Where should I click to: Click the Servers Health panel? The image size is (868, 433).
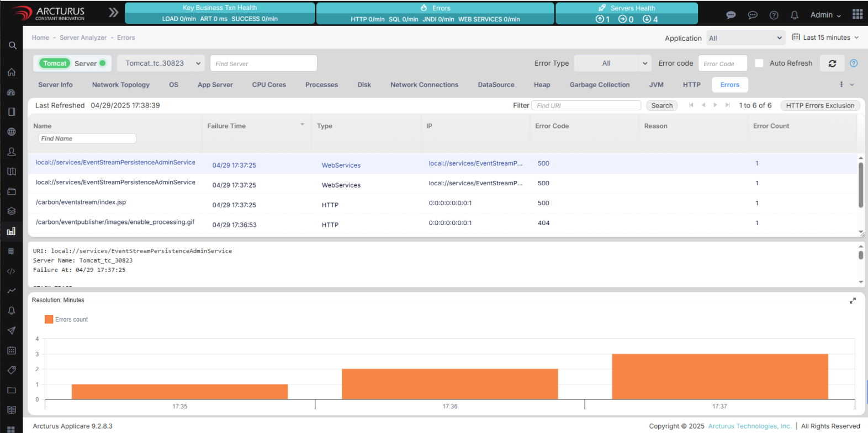(627, 13)
